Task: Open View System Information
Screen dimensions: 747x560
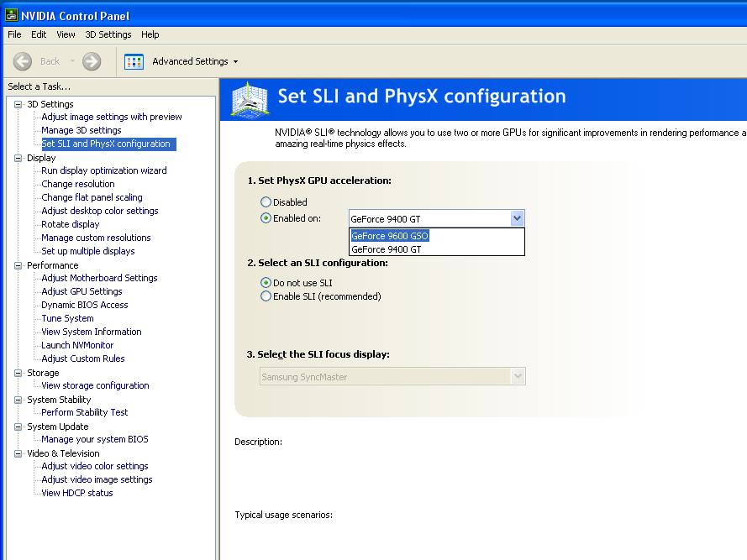Action: [x=91, y=332]
